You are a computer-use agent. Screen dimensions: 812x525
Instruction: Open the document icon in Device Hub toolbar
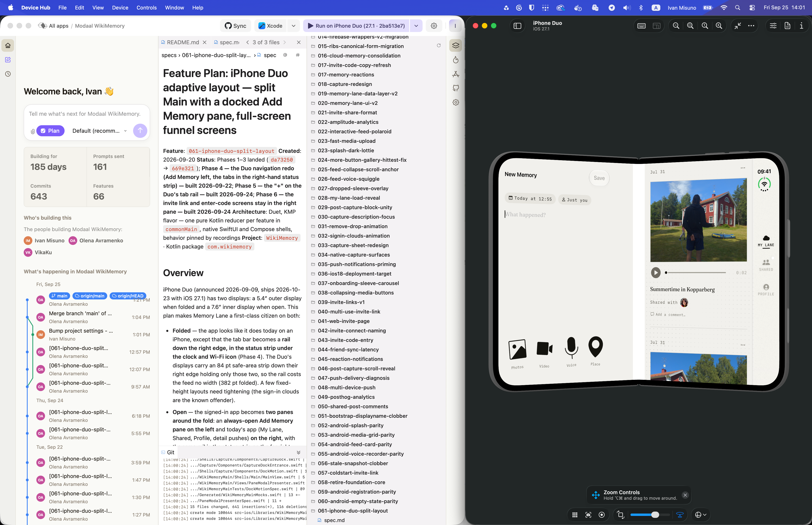tap(788, 25)
